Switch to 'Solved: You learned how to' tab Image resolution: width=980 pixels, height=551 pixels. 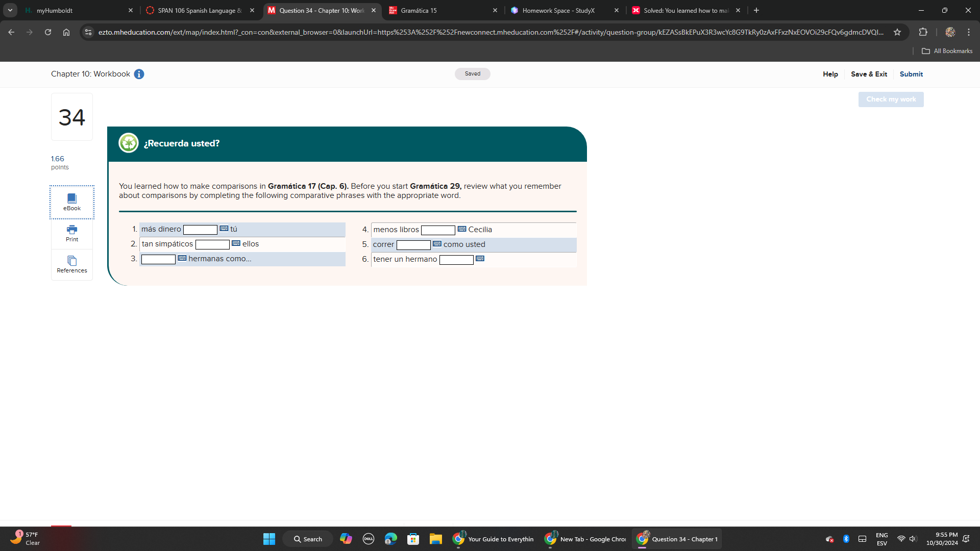point(686,10)
